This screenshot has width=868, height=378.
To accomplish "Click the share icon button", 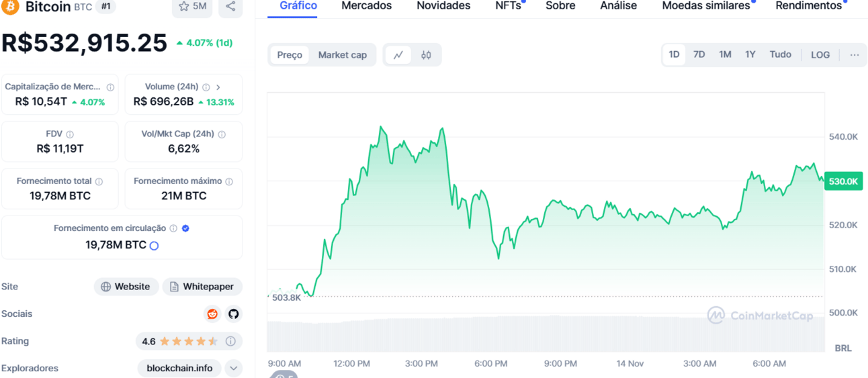I will pos(230,7).
